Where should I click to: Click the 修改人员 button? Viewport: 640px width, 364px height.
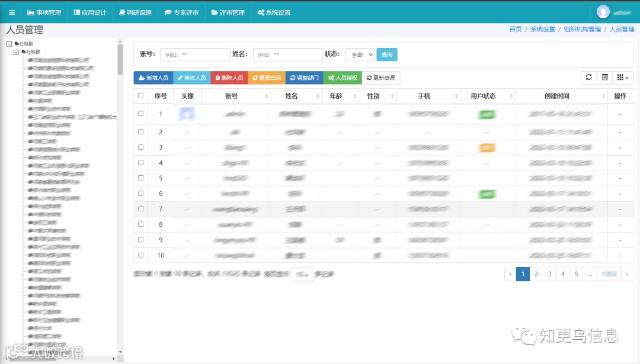[x=192, y=78]
